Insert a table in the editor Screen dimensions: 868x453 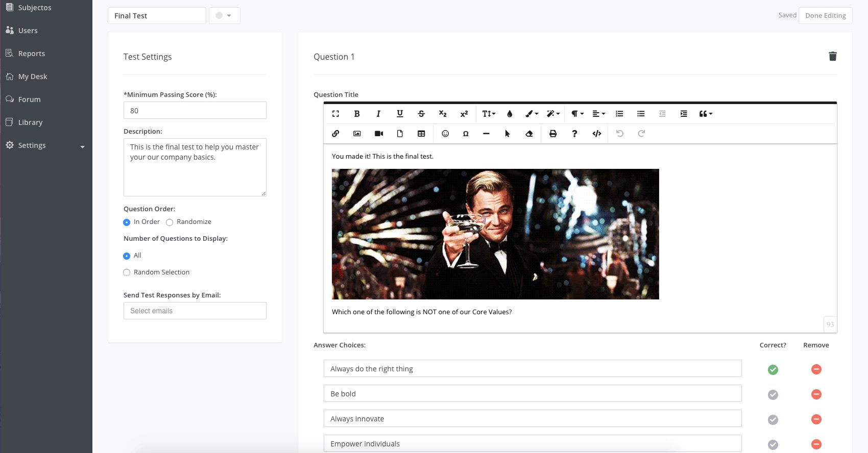click(421, 134)
